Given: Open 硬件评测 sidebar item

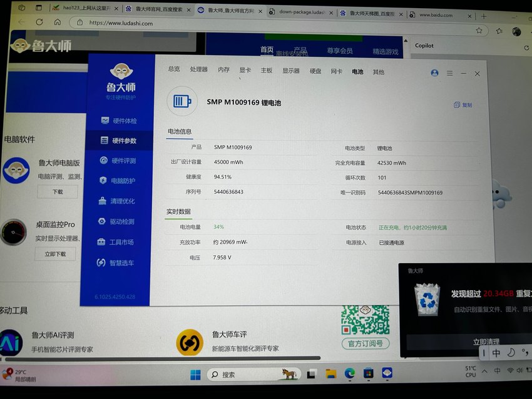Looking at the screenshot, I should point(118,160).
